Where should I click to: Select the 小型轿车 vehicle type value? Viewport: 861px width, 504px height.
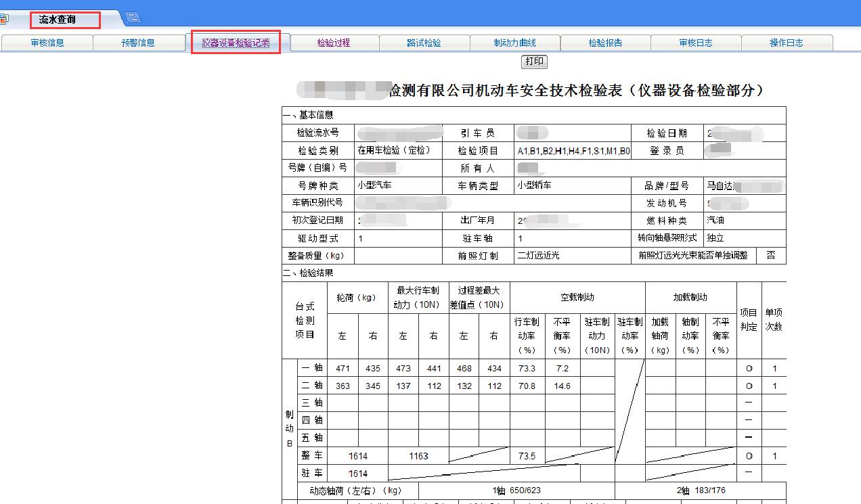573,185
